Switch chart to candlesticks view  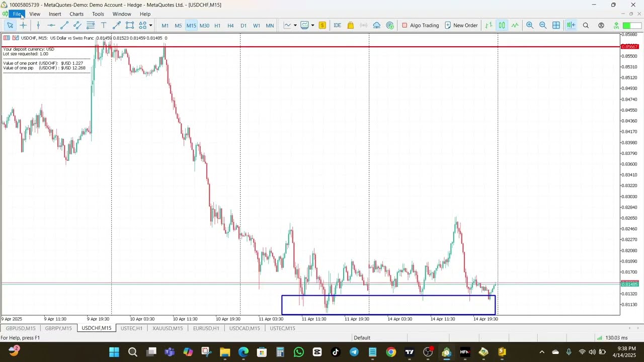pyautogui.click(x=502, y=25)
